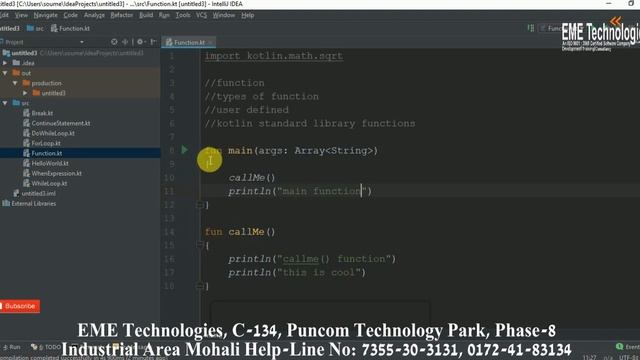Collapse the production folder

coord(15,83)
